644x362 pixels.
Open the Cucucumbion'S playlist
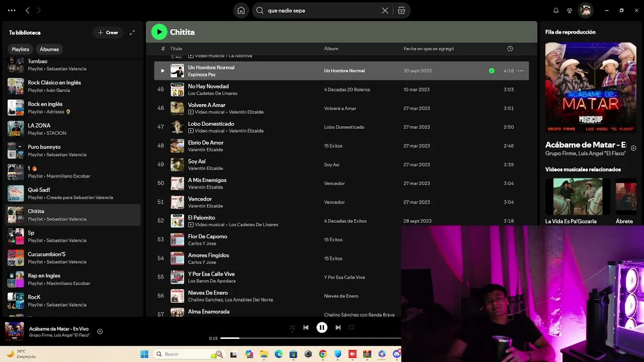[73, 258]
